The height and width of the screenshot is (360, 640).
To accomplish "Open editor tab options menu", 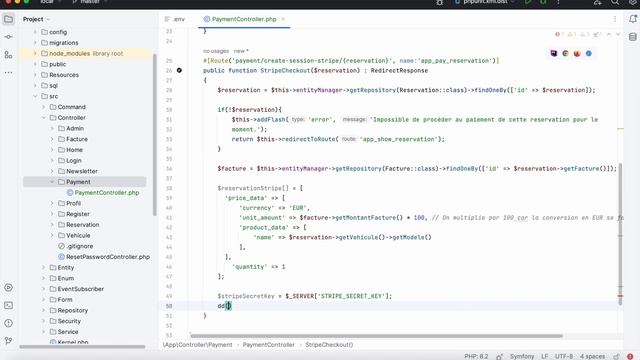I will (x=615, y=19).
